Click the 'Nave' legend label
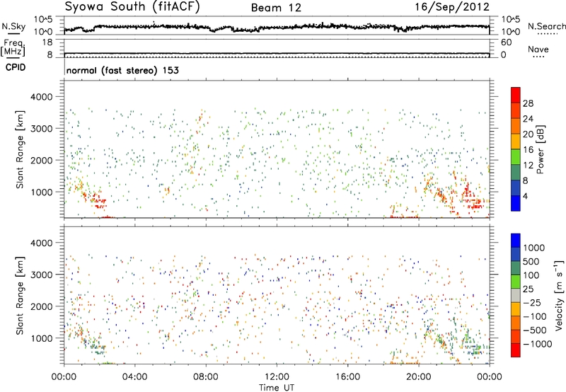 pyautogui.click(x=538, y=49)
